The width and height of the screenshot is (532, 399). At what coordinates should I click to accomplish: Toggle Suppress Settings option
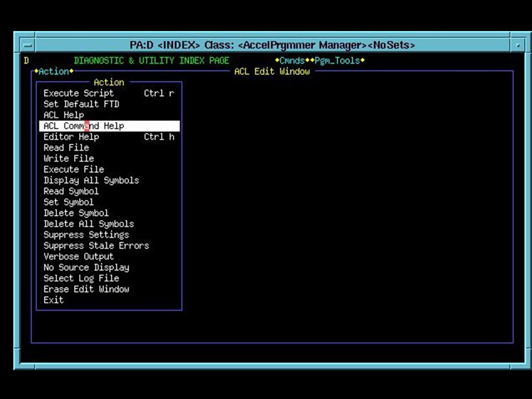pos(109,235)
